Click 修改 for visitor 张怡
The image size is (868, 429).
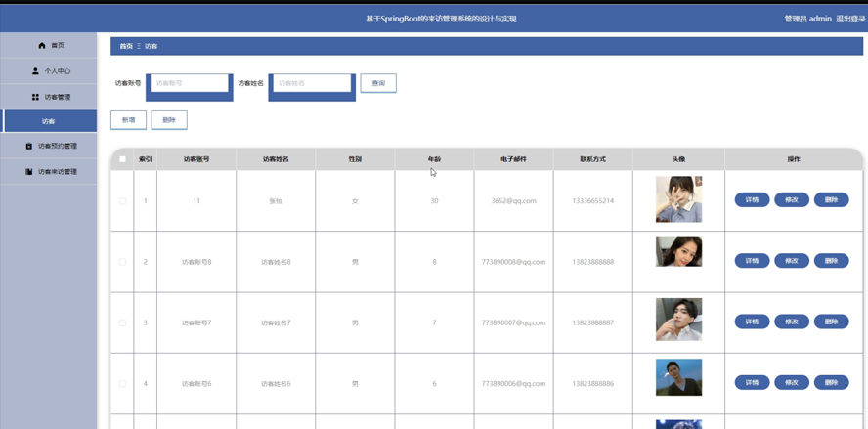click(x=792, y=199)
